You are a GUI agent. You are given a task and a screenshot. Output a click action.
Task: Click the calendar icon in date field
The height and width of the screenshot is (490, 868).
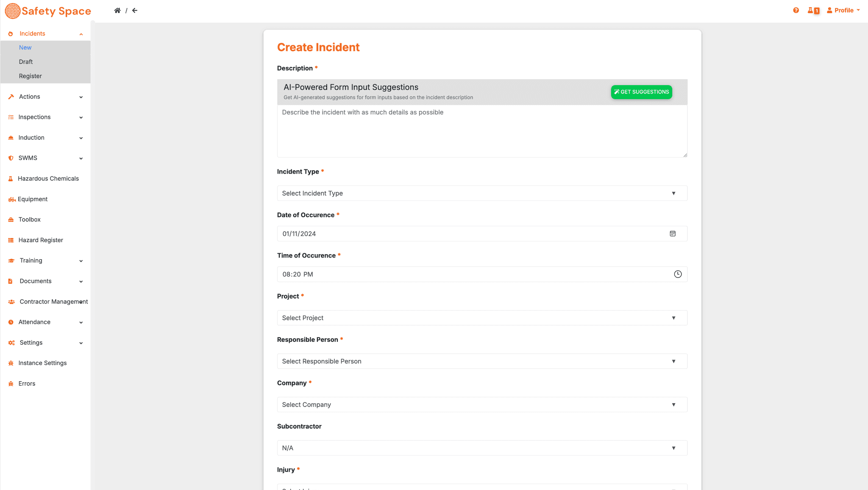[x=673, y=234]
